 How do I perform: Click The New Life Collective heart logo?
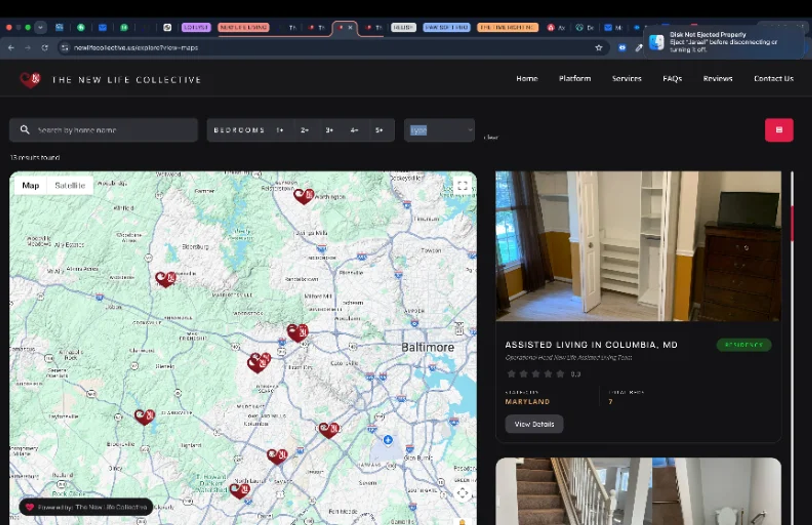pos(30,80)
